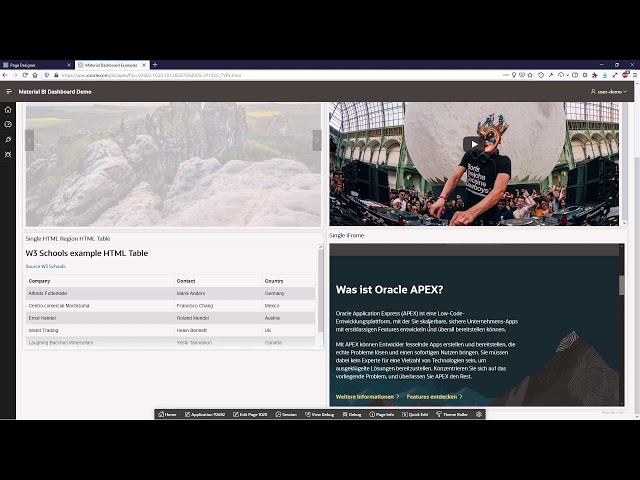This screenshot has height=480, width=640.
Task: Click Features entdecken link
Action: (x=434, y=396)
